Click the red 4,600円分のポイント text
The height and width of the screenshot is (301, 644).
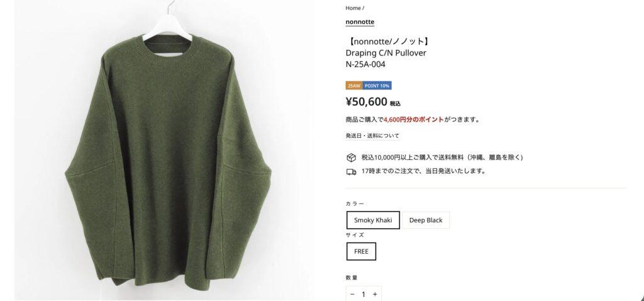(x=413, y=120)
